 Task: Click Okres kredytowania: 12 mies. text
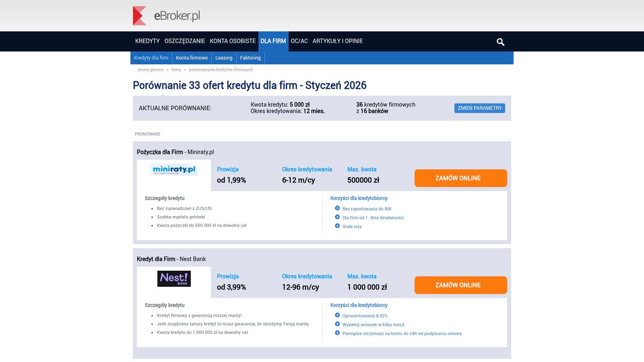(288, 111)
